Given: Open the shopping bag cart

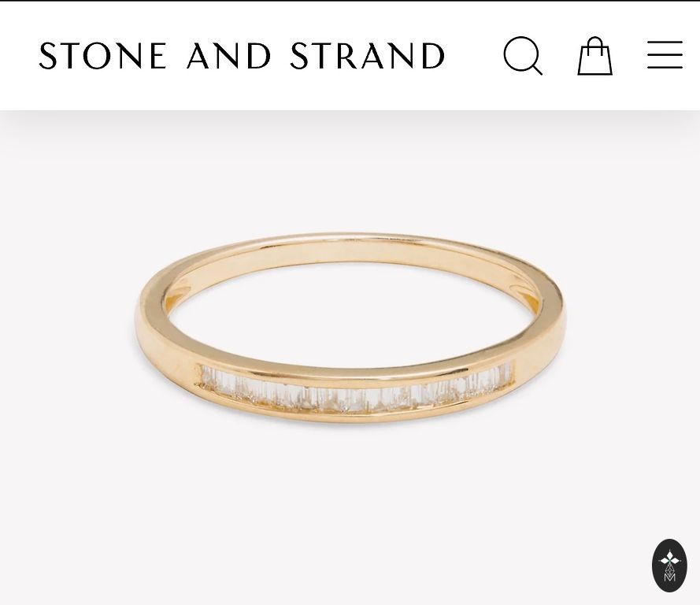Looking at the screenshot, I should 595,56.
